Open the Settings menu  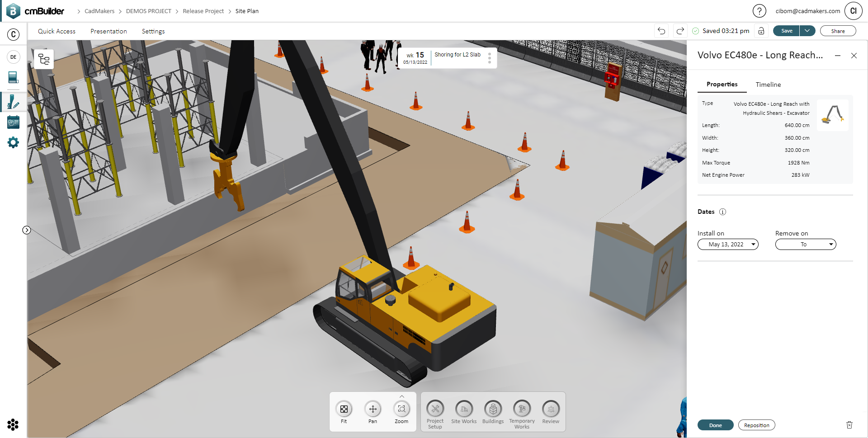(x=153, y=31)
